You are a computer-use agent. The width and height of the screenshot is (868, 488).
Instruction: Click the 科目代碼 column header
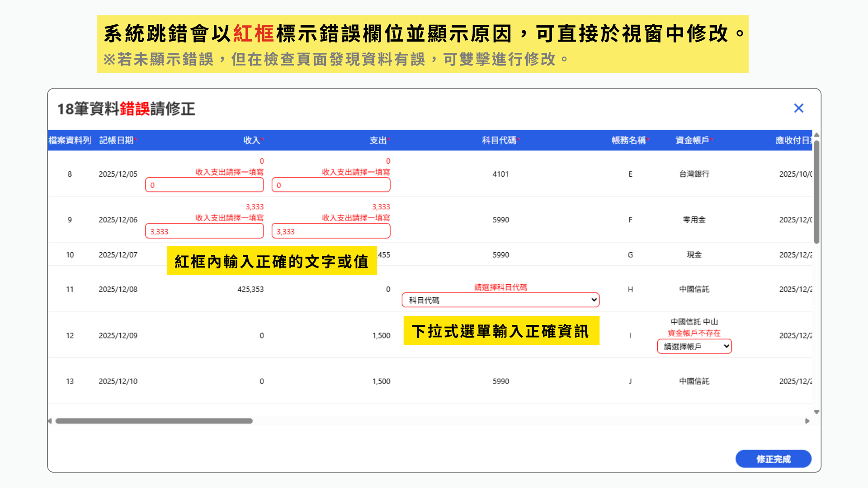click(x=499, y=141)
